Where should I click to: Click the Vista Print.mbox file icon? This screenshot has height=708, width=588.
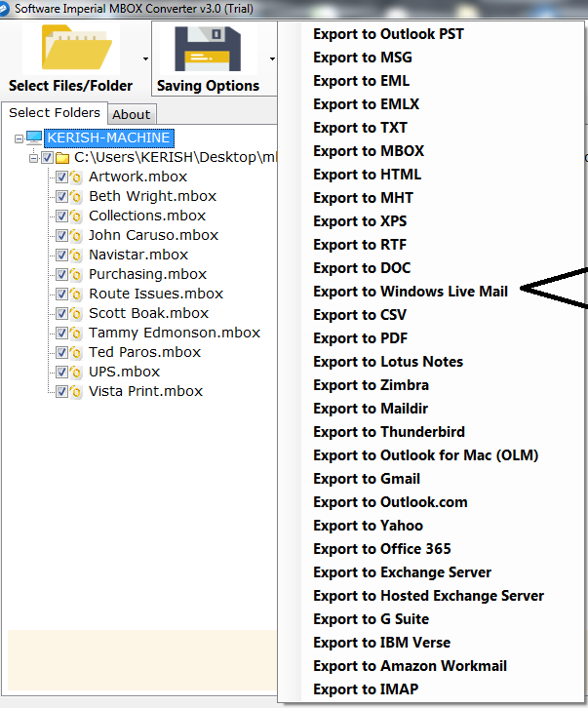click(x=76, y=391)
